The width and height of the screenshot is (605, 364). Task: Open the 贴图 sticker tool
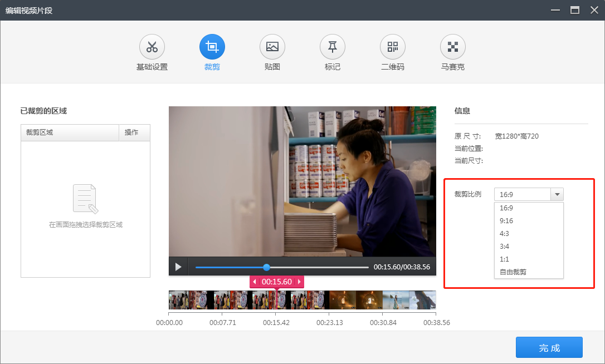coord(272,47)
